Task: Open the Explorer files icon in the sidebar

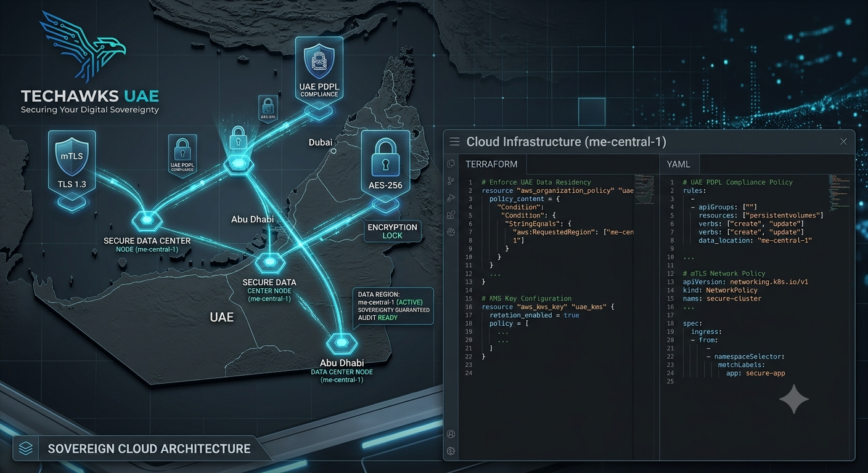Action: click(451, 163)
